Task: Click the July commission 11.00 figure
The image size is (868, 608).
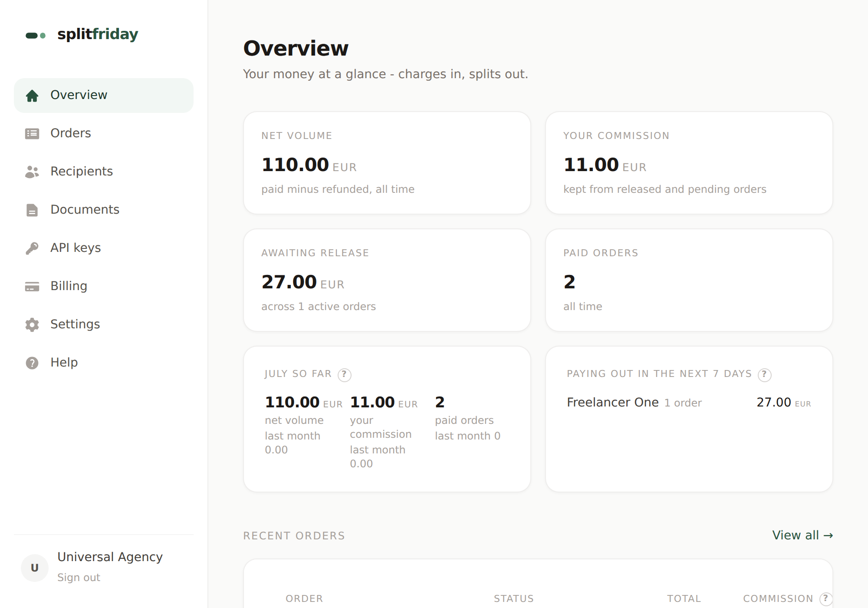Action: click(384, 403)
